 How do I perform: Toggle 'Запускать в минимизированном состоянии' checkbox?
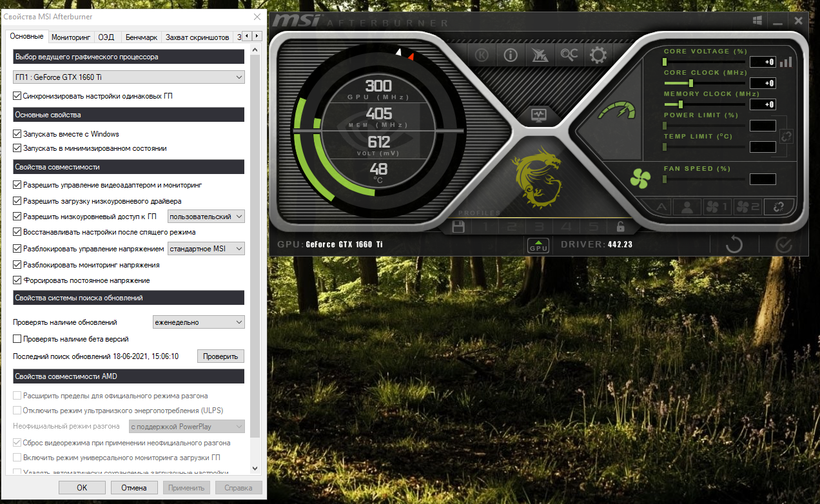click(17, 148)
